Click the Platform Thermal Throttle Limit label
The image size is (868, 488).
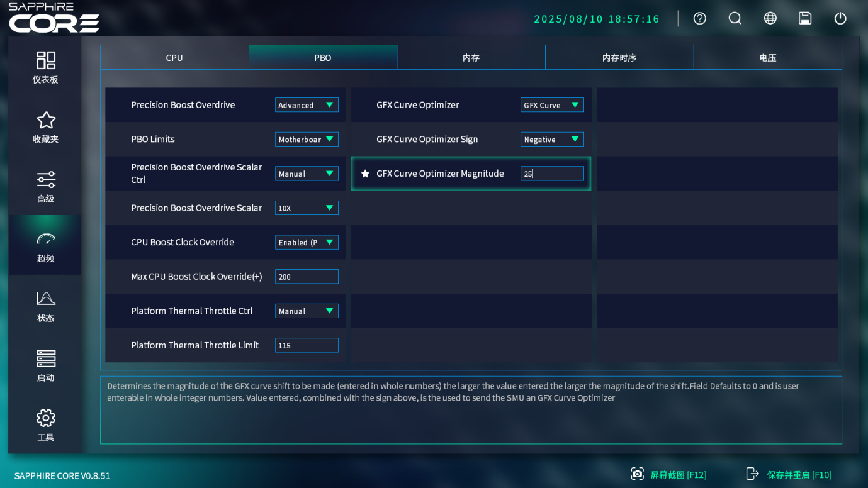tap(195, 345)
